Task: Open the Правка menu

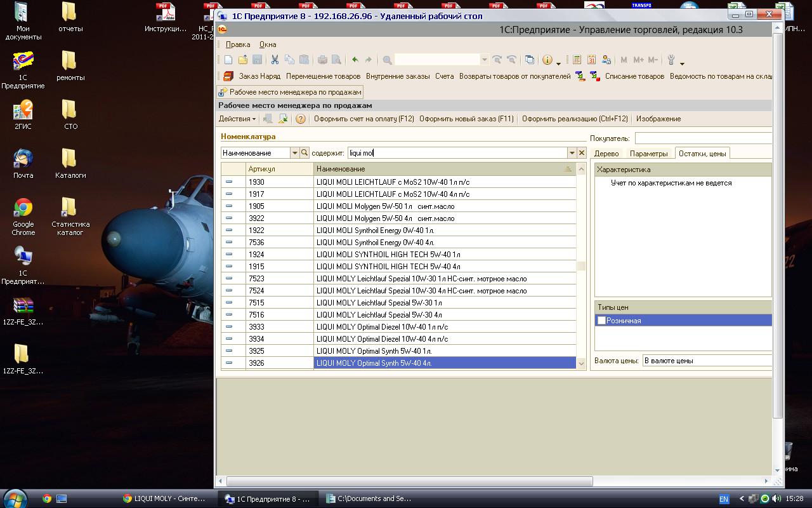Action: pos(238,44)
